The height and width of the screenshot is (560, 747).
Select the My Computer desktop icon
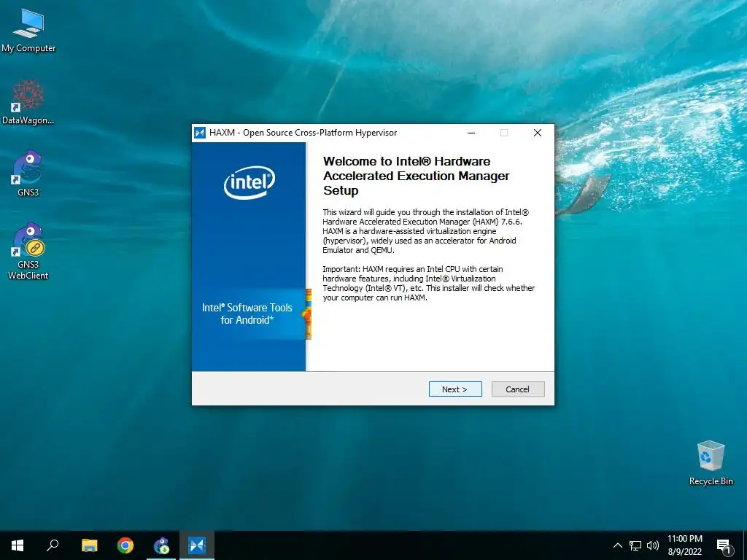pos(28,31)
